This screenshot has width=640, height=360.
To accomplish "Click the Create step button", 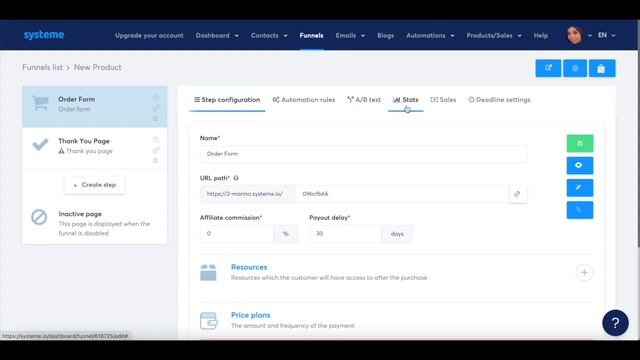I will coord(94,185).
